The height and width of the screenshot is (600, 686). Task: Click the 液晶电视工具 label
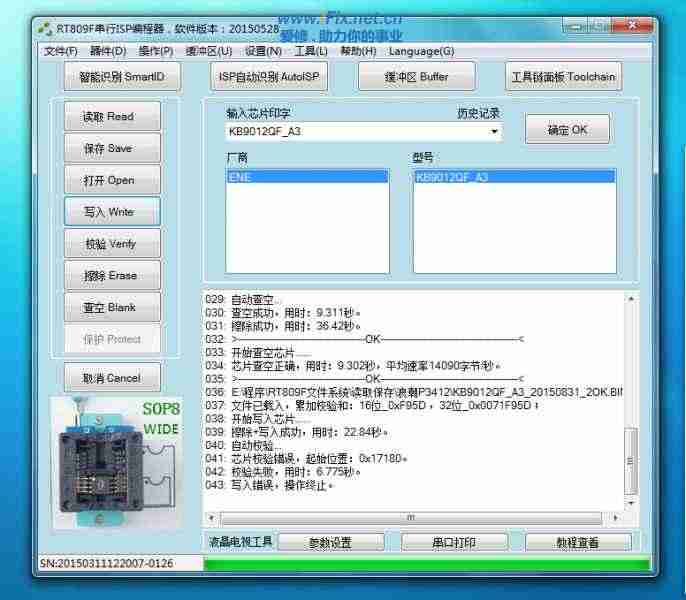coord(240,542)
